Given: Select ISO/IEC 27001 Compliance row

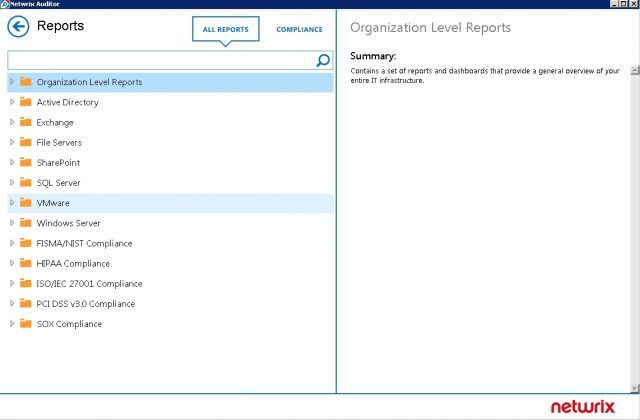Looking at the screenshot, I should pos(170,283).
